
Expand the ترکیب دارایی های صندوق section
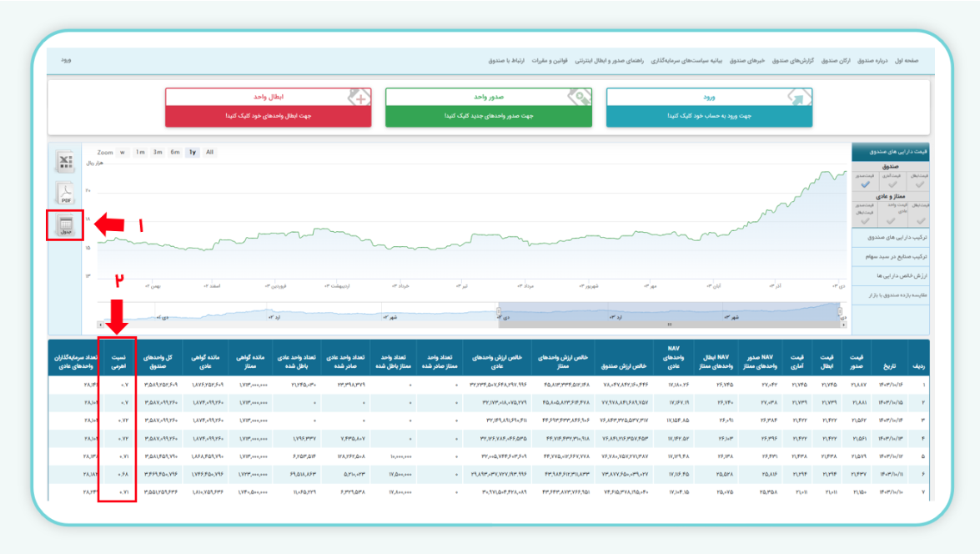(x=892, y=239)
